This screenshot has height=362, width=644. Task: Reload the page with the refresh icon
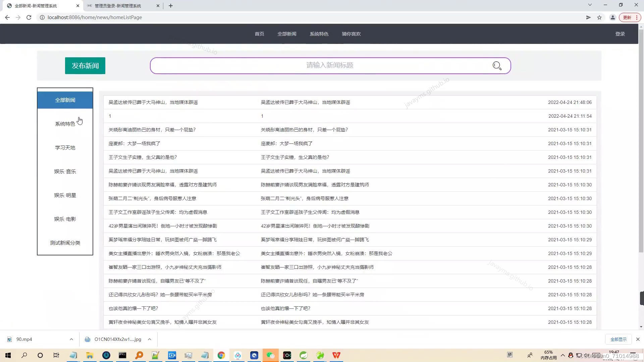tap(29, 17)
